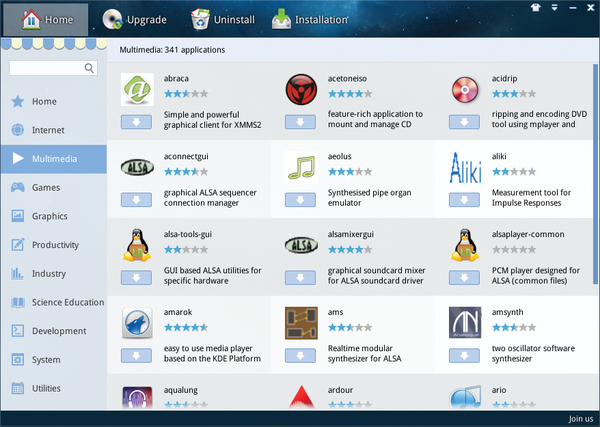Click the aqualung app icon

[137, 398]
